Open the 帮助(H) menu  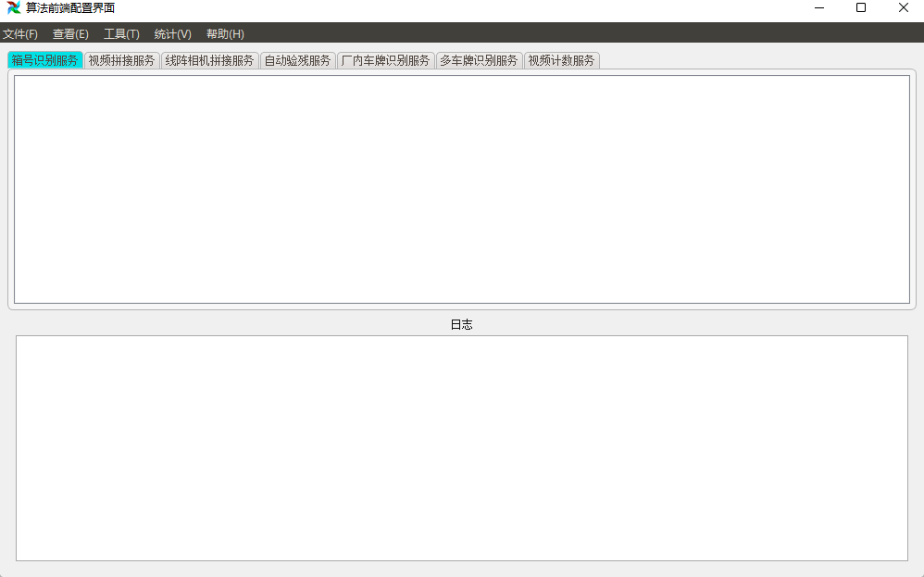tap(225, 33)
